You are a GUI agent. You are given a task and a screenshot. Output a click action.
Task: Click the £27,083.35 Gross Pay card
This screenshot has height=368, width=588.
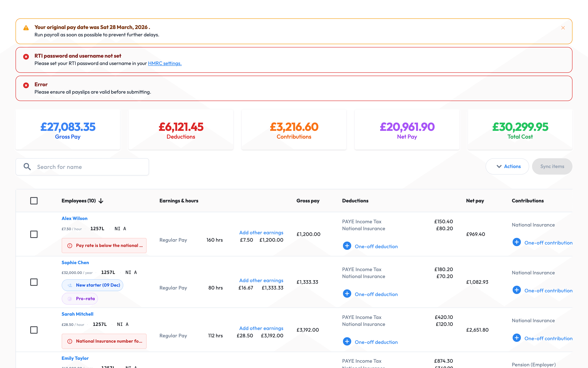tap(68, 130)
